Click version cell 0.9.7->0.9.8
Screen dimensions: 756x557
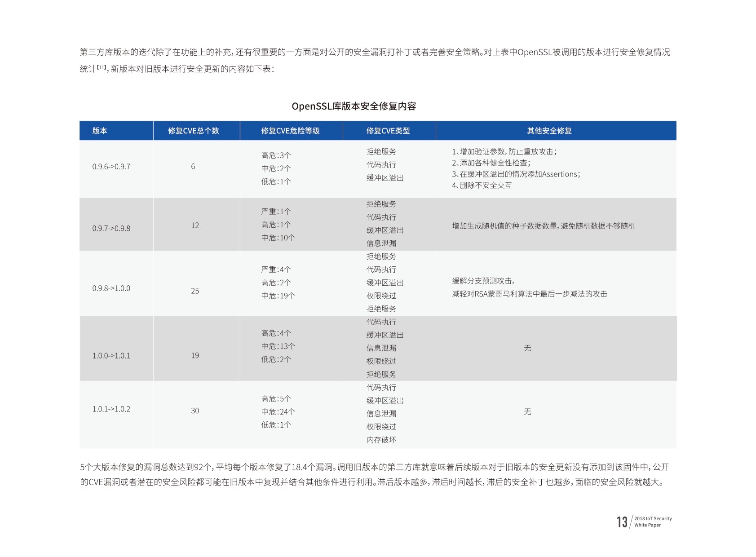[111, 228]
